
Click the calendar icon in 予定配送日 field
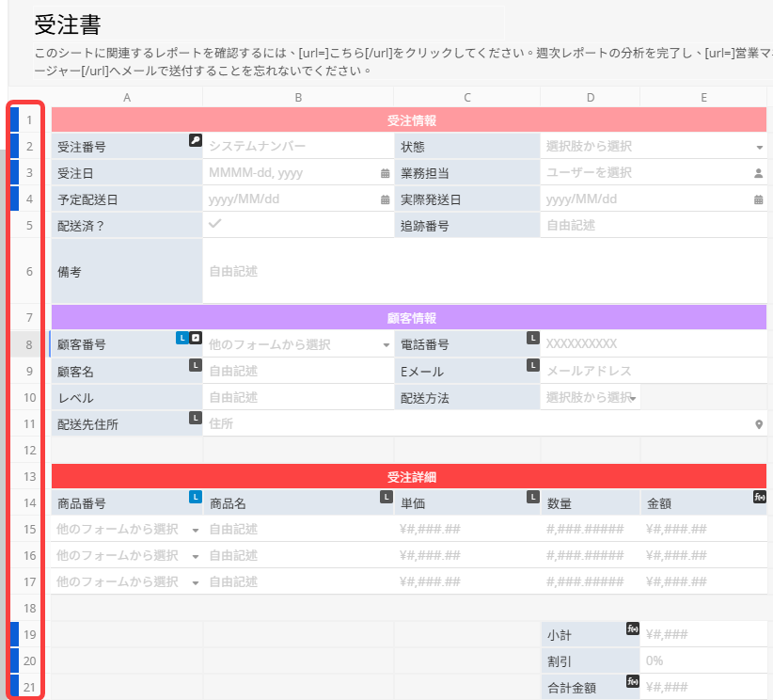tap(385, 199)
